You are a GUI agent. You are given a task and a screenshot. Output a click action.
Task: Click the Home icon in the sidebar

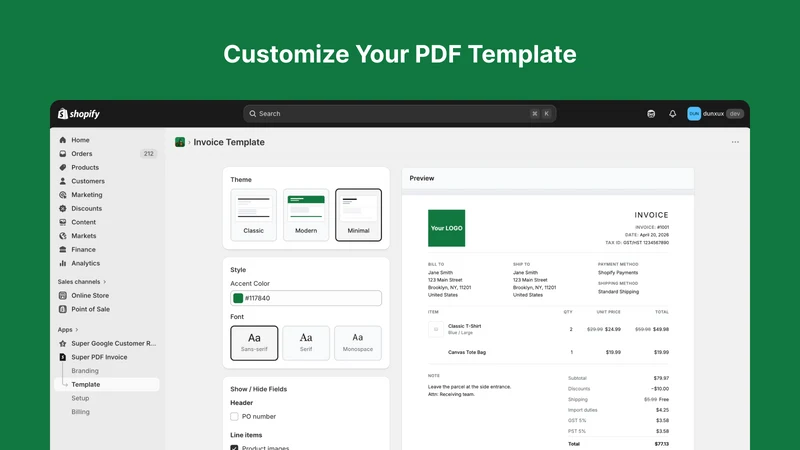(63, 140)
